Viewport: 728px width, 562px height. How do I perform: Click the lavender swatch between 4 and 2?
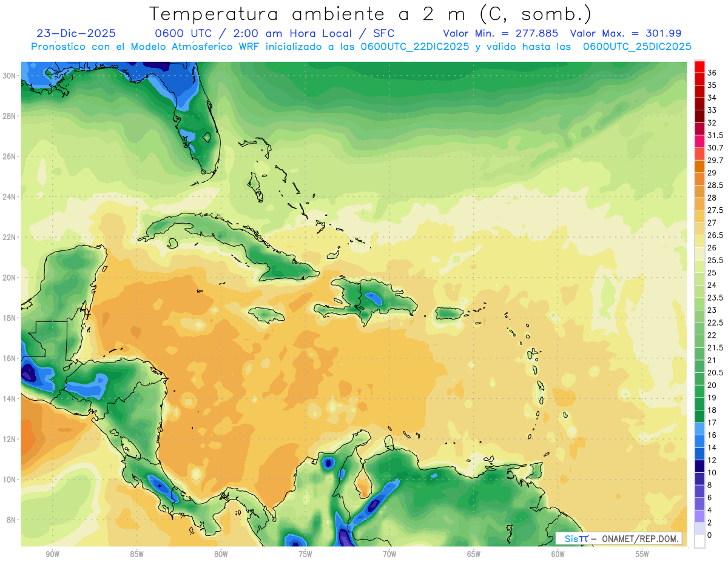pos(699,516)
